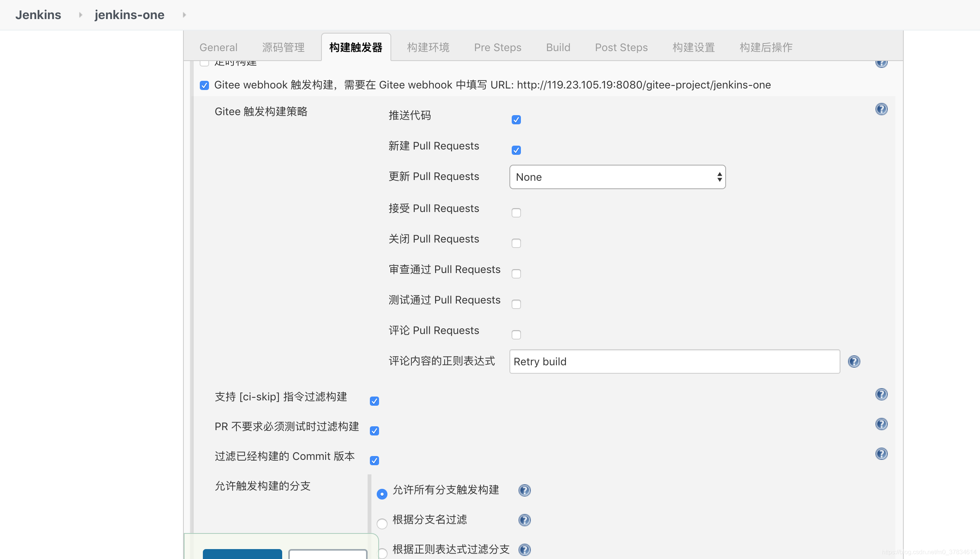This screenshot has height=559, width=980.
Task: Select 根据分支名过滤 radio option
Action: coord(382,523)
